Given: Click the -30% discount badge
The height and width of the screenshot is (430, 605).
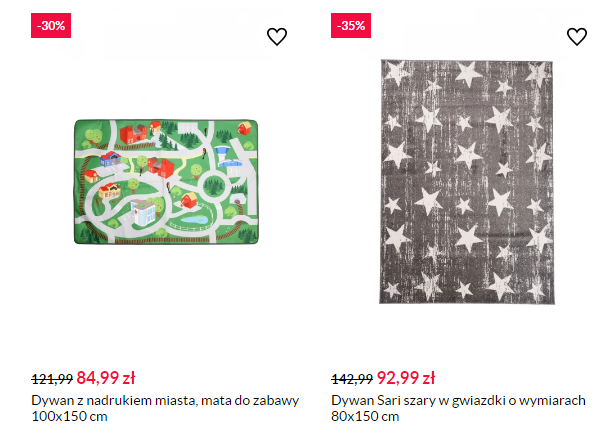Looking at the screenshot, I should click(50, 25).
